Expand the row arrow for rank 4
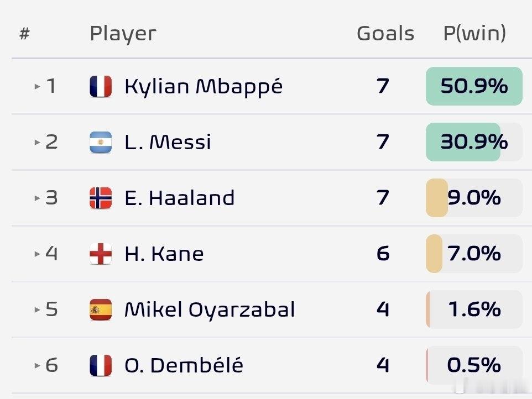Image resolution: width=532 pixels, height=399 pixels. click(x=37, y=254)
